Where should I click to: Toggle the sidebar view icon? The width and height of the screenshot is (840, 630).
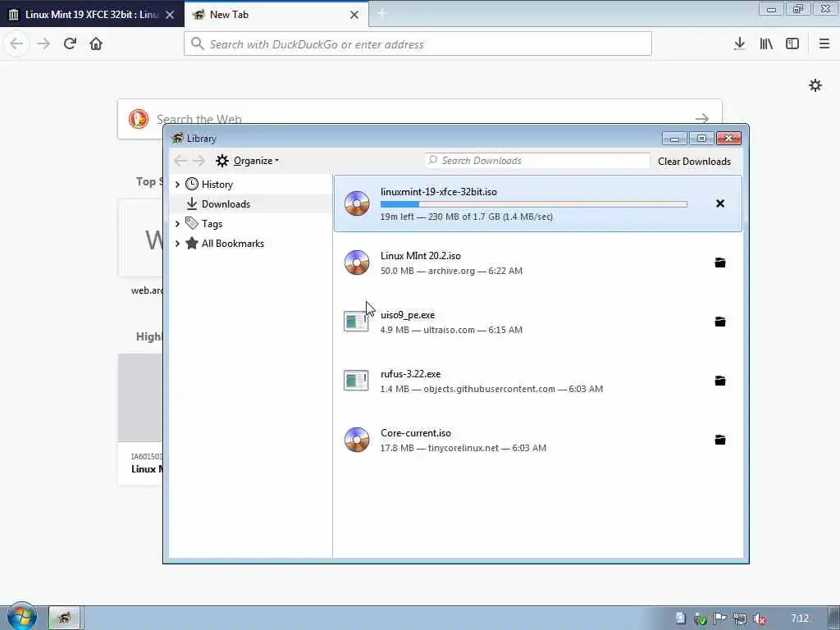click(792, 43)
